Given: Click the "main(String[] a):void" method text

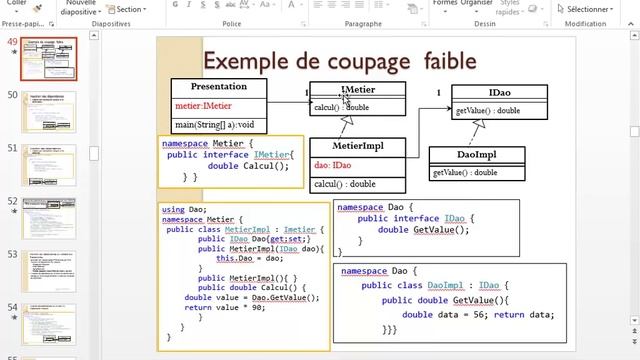Looking at the screenshot, I should (215, 125).
